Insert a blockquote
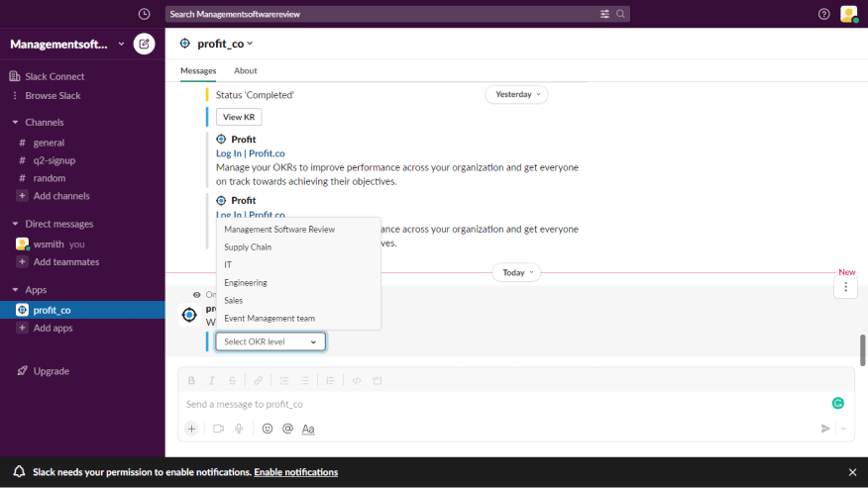Image resolution: width=868 pixels, height=488 pixels. pos(331,381)
